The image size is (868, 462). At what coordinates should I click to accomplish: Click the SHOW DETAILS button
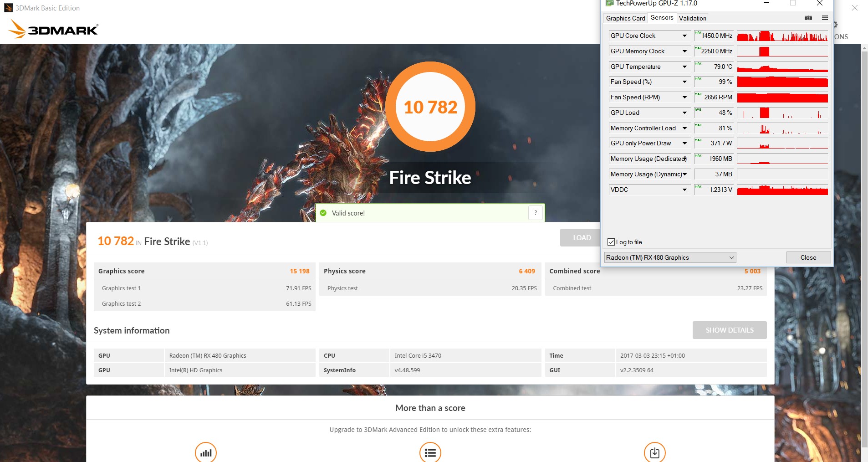(x=730, y=330)
